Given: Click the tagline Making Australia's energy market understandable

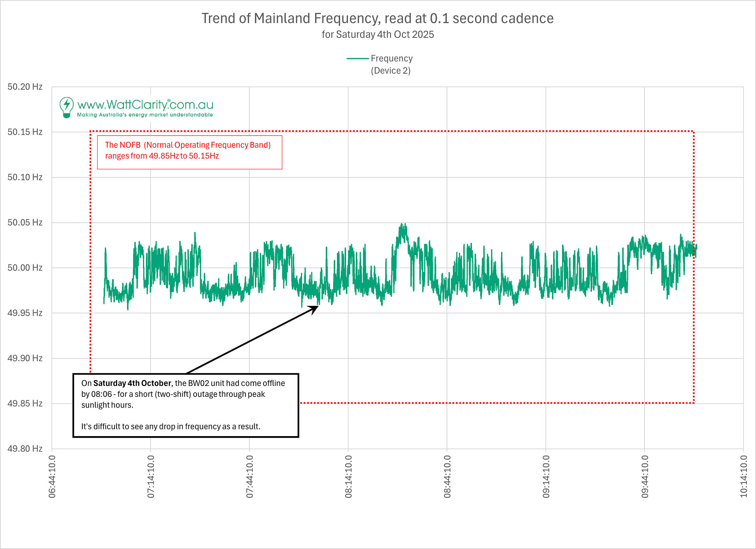Looking at the screenshot, I should [145, 115].
